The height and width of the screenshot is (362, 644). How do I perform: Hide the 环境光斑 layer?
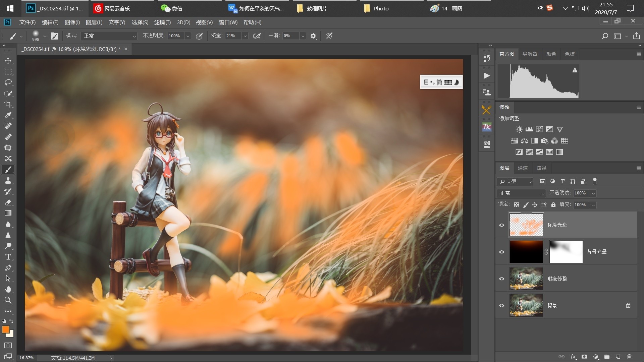[x=502, y=225]
